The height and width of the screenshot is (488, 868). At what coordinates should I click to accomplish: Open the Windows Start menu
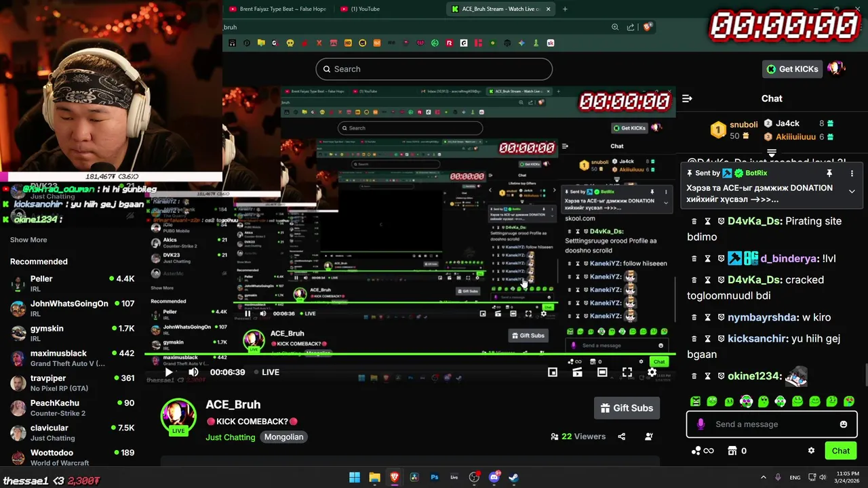(355, 477)
